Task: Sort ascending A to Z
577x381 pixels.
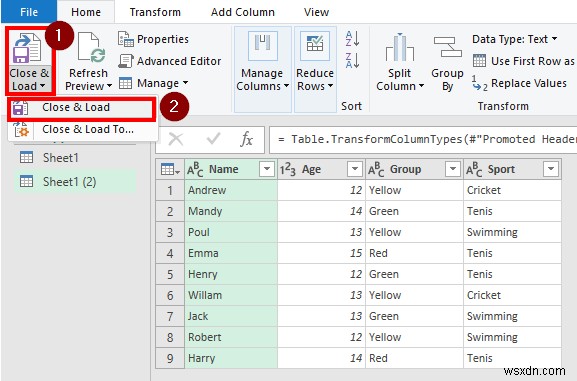Action: point(352,39)
